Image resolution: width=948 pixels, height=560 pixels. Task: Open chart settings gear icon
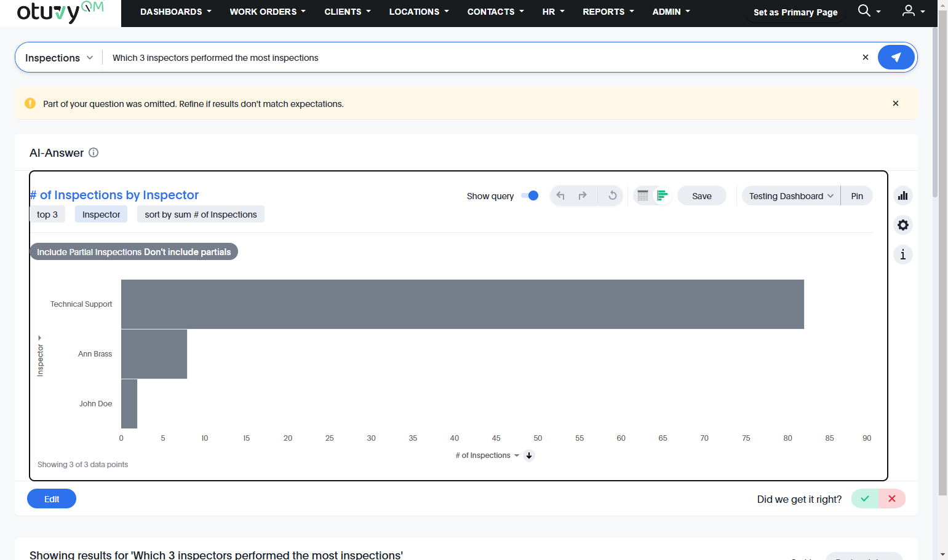click(902, 225)
